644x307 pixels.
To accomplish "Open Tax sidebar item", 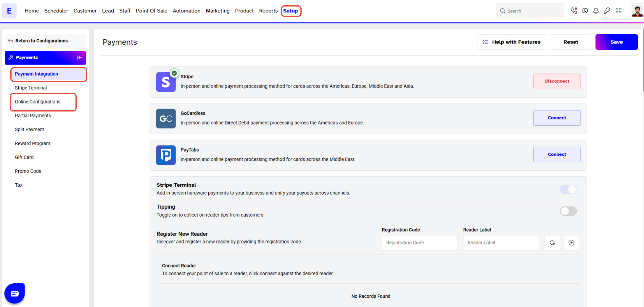I will (x=19, y=185).
